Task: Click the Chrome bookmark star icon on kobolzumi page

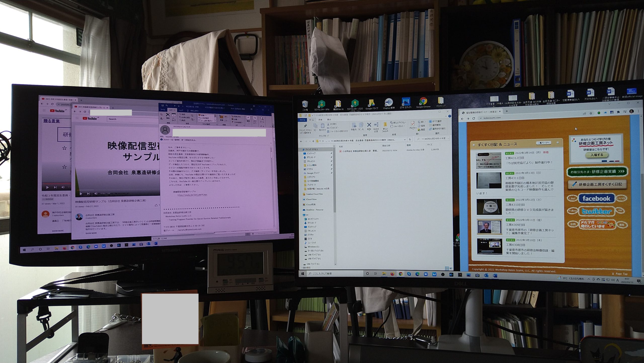Action: (591, 113)
